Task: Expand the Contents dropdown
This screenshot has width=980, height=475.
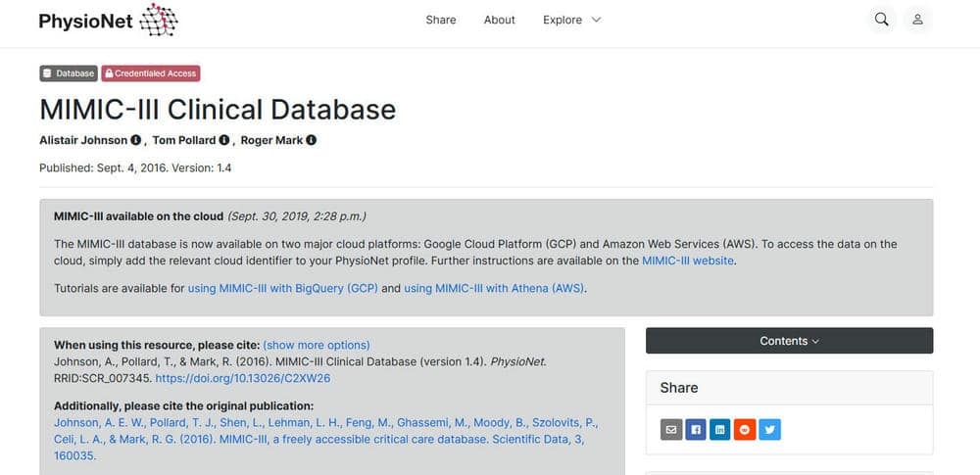Action: pos(789,341)
